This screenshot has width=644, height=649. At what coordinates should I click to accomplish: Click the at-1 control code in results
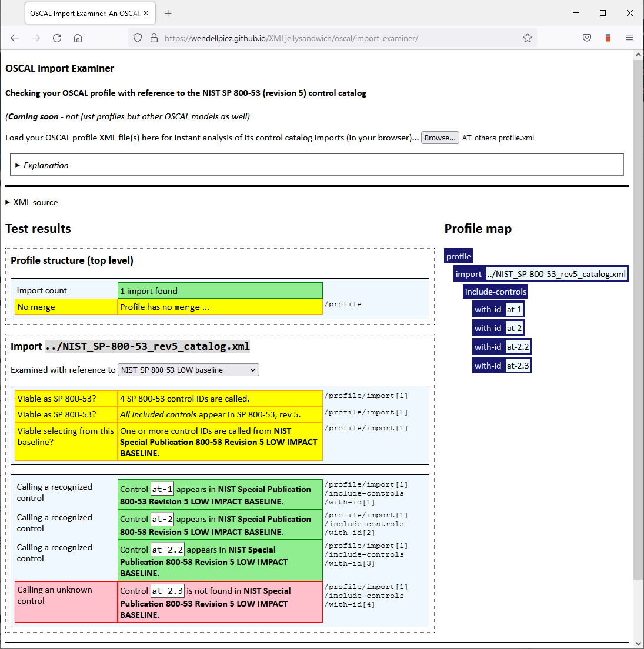(162, 489)
